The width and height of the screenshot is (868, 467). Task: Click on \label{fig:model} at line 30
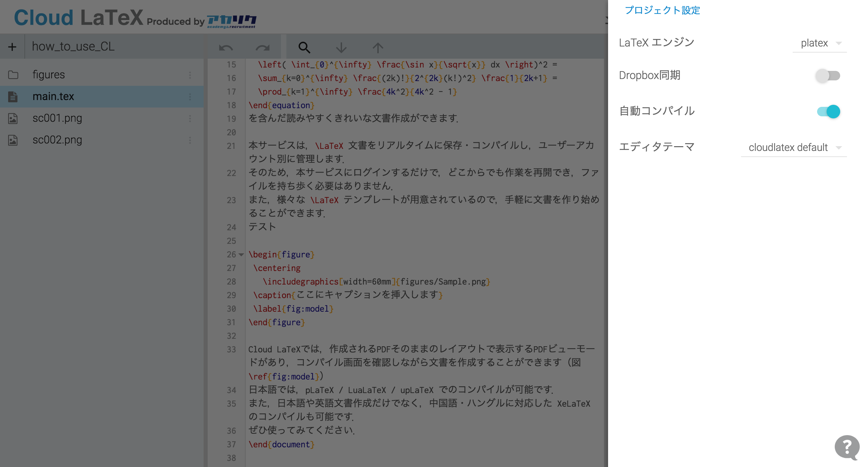(293, 309)
